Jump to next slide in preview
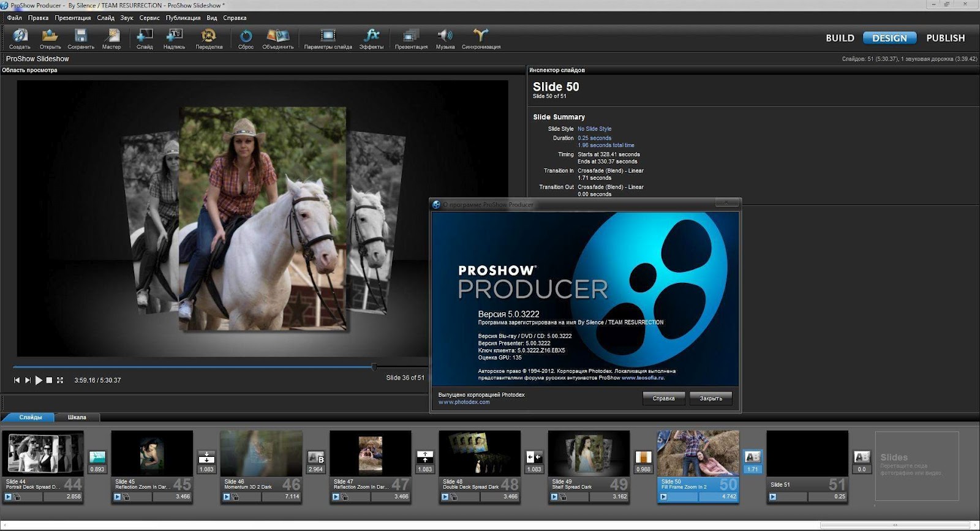Viewport: 980px width, 531px height. pos(28,380)
